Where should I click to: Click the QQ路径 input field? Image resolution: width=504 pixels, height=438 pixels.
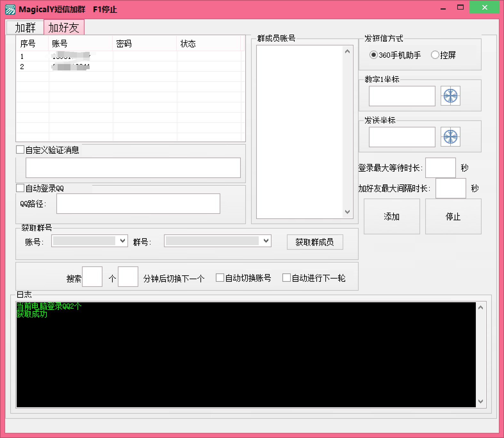coord(138,204)
